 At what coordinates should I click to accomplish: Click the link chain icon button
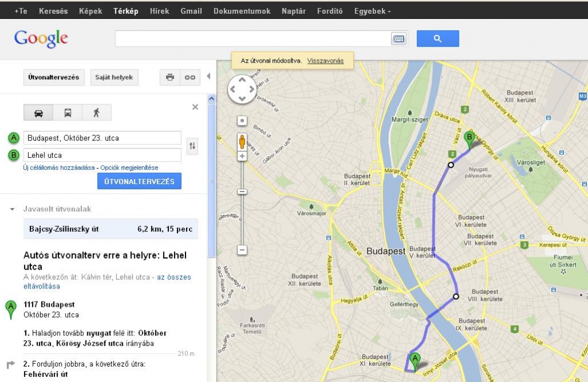[190, 77]
